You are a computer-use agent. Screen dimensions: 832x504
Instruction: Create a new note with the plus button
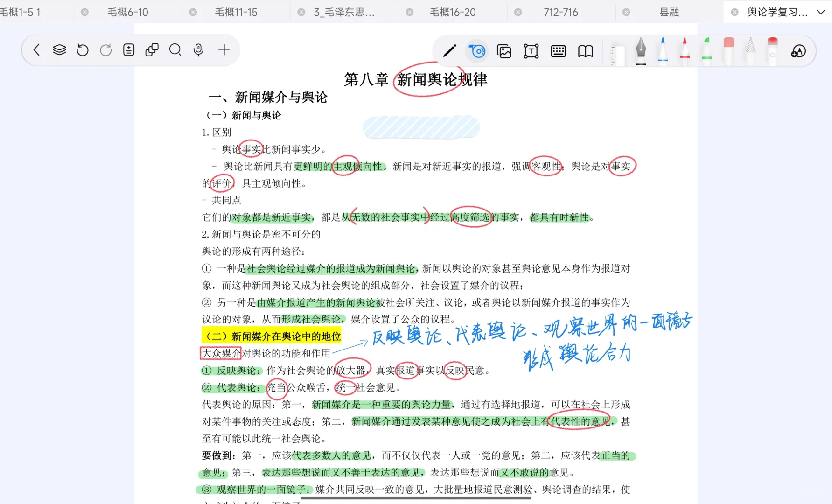(224, 50)
